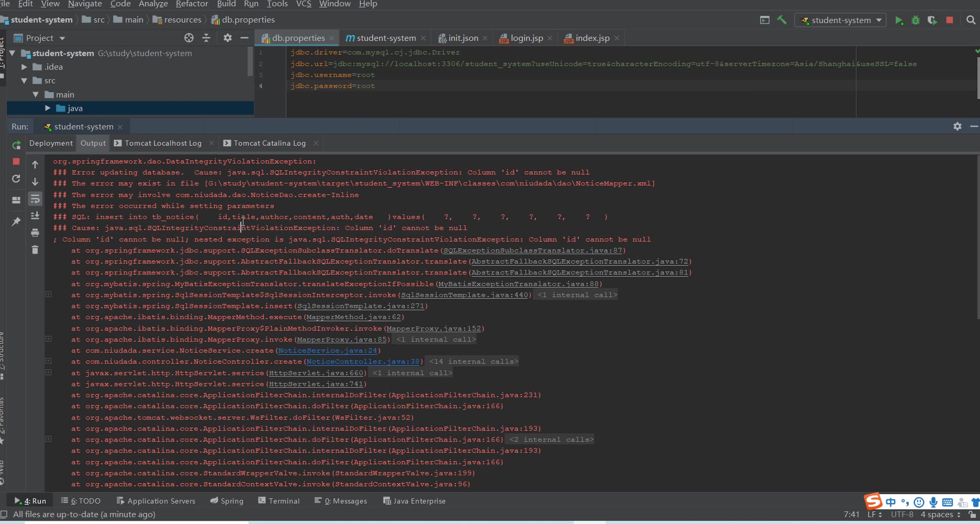Open NoticeService.java:24 stack trace link
This screenshot has width=980, height=524.
[327, 351]
